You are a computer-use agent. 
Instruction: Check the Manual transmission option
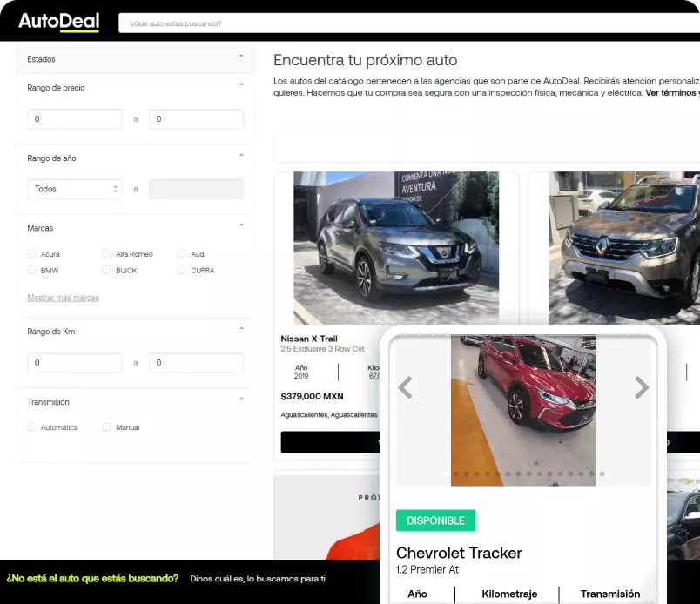[107, 427]
